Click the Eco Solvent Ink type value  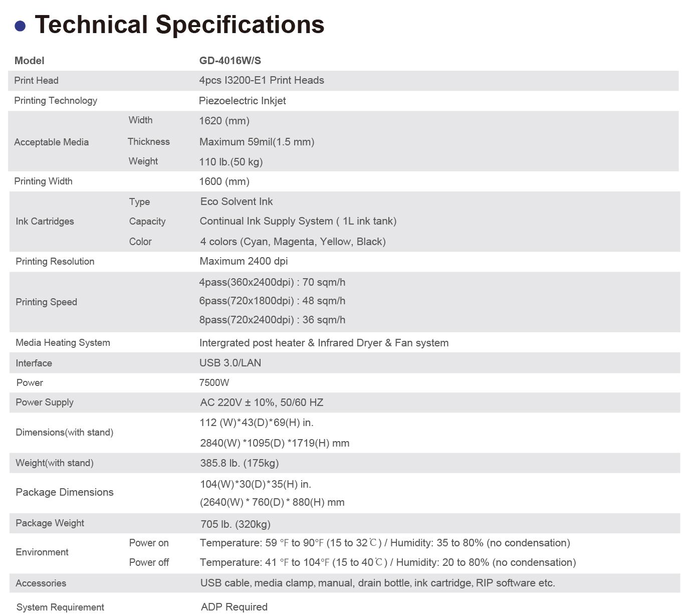(237, 201)
